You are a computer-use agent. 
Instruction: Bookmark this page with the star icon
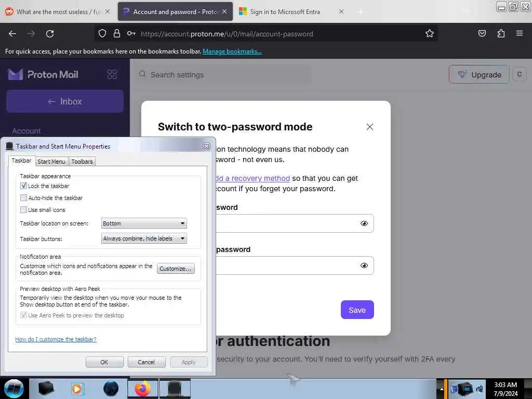point(430,33)
